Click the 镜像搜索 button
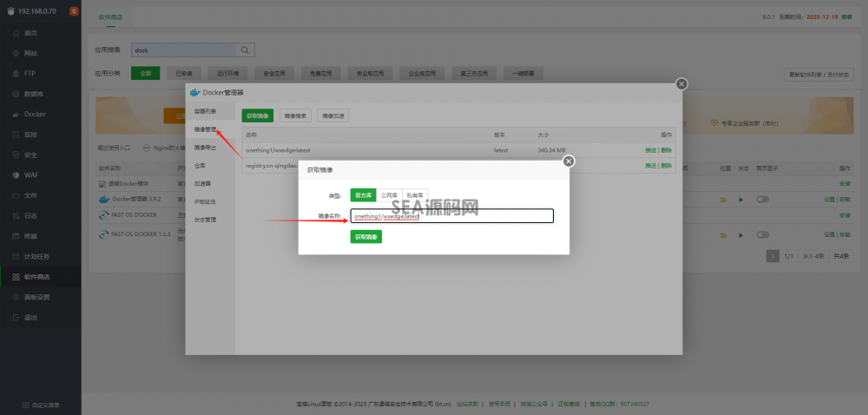The width and height of the screenshot is (868, 415). tap(296, 115)
